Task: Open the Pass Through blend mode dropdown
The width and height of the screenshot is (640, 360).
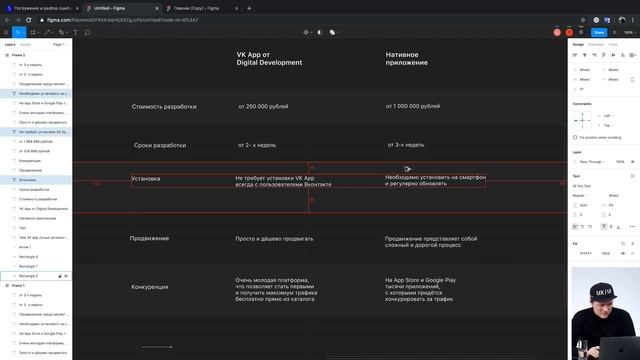Action: click(x=591, y=162)
